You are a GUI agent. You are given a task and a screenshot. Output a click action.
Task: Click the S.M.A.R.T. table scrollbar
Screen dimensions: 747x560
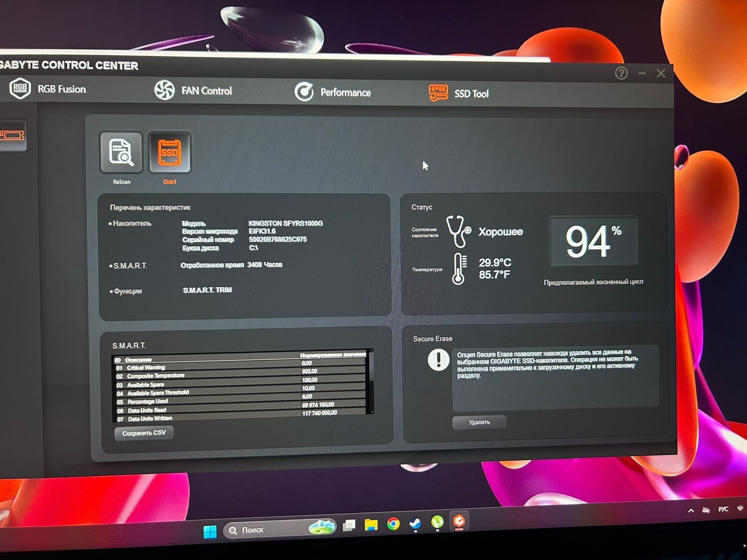click(371, 382)
